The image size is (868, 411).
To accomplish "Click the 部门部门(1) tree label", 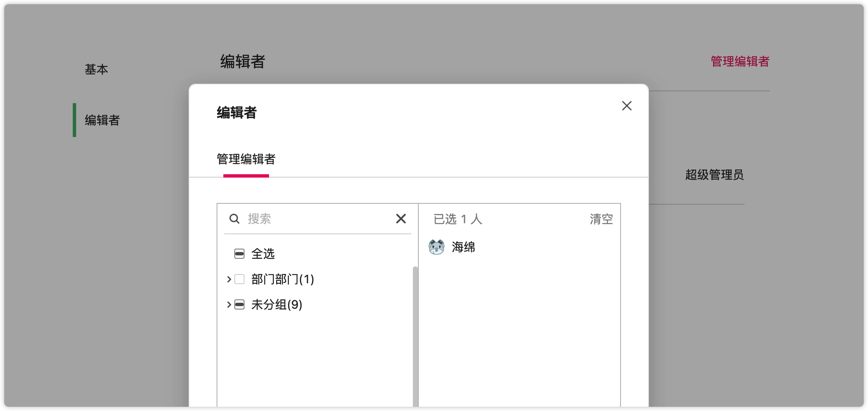I will 282,279.
